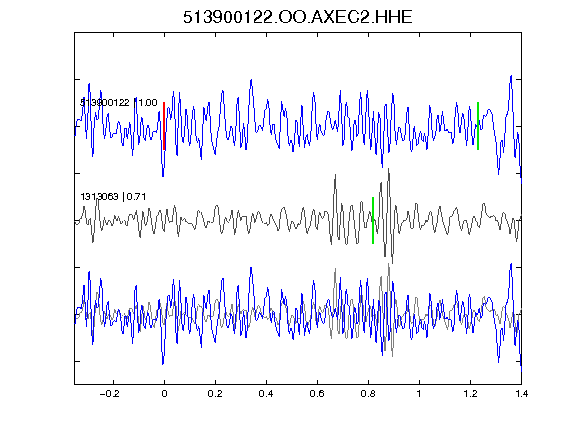This screenshot has width=576, height=432.
Task: Click the x-axis tick label 1.4
Action: point(521,394)
